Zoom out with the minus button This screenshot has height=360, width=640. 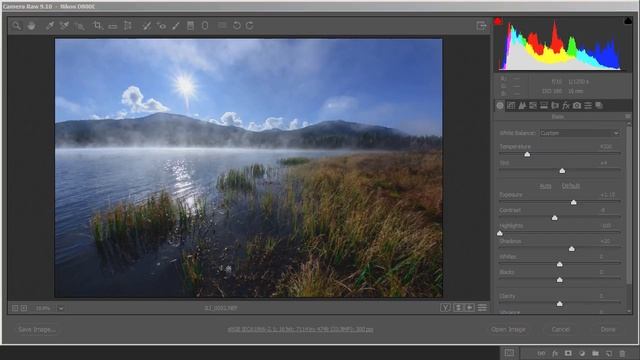pos(15,308)
